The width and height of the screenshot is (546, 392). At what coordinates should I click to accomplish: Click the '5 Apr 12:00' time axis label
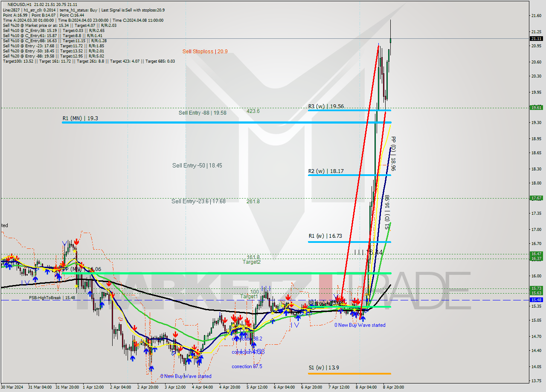[x=257, y=387]
